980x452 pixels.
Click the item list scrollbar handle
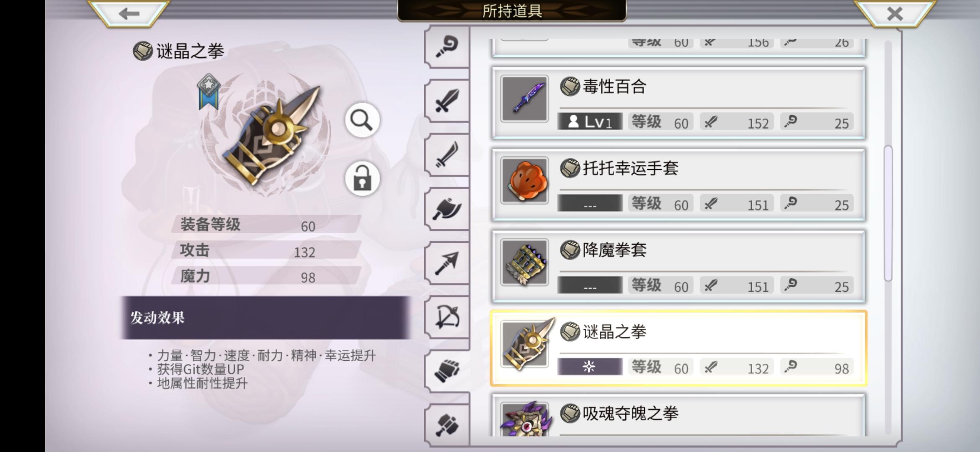click(x=888, y=213)
